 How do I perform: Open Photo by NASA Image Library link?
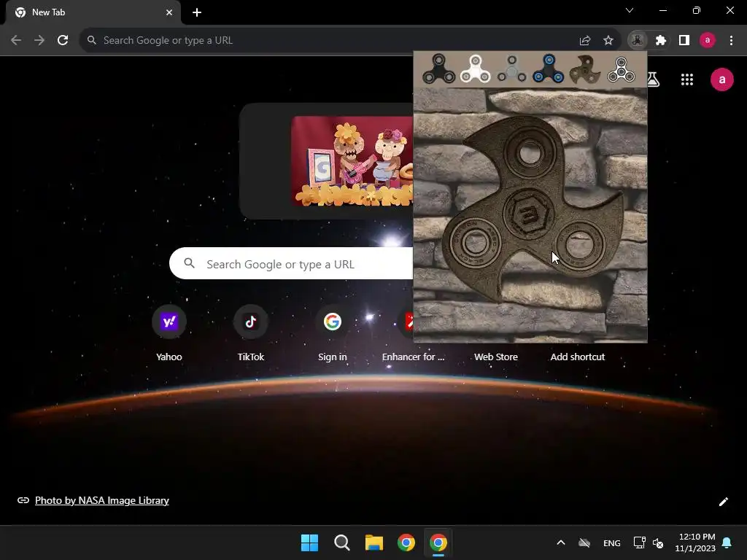click(x=102, y=500)
